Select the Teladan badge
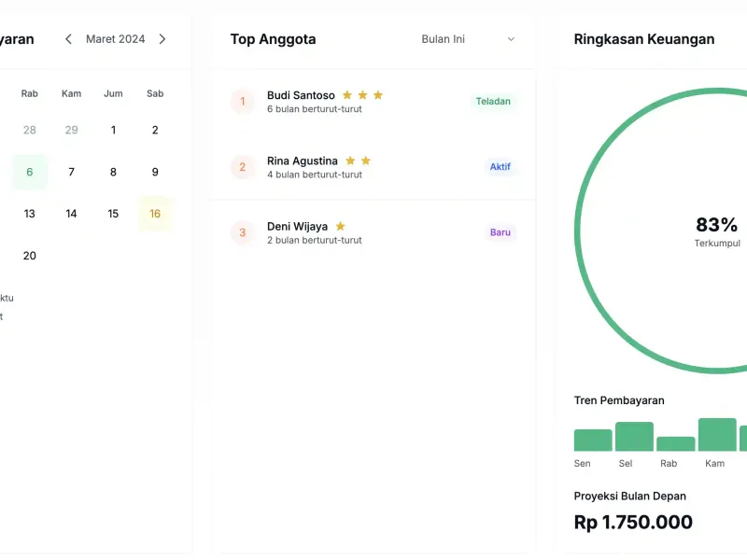747x560 pixels. [x=493, y=102]
